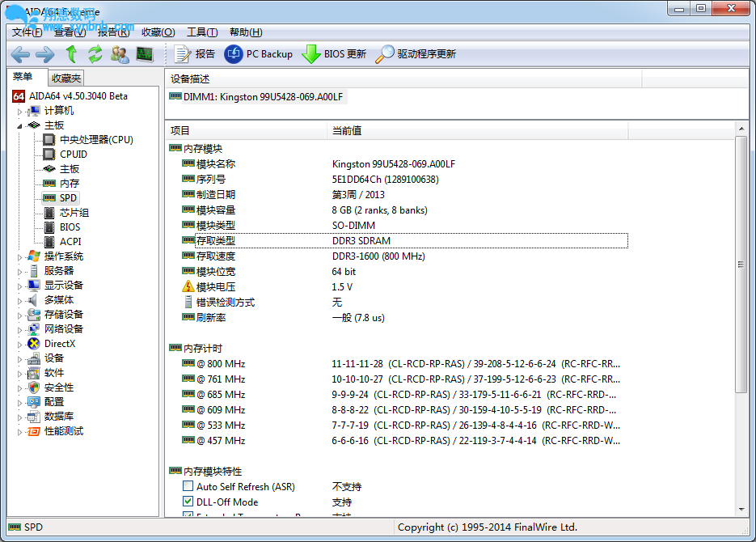Select ACPI in the tree
756x542 pixels.
pos(62,242)
